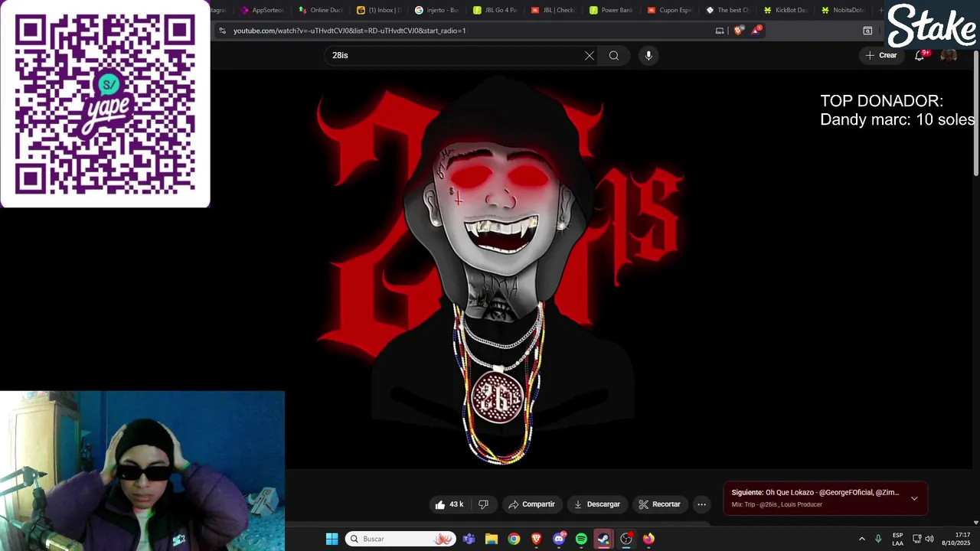Open Microsoft Teams from the taskbar
The width and height of the screenshot is (980, 551).
coord(469,539)
